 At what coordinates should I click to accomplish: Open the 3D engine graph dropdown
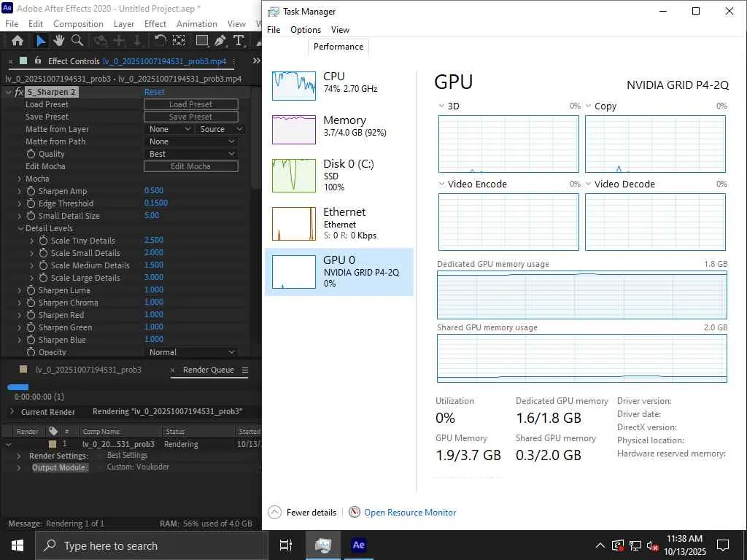click(441, 106)
